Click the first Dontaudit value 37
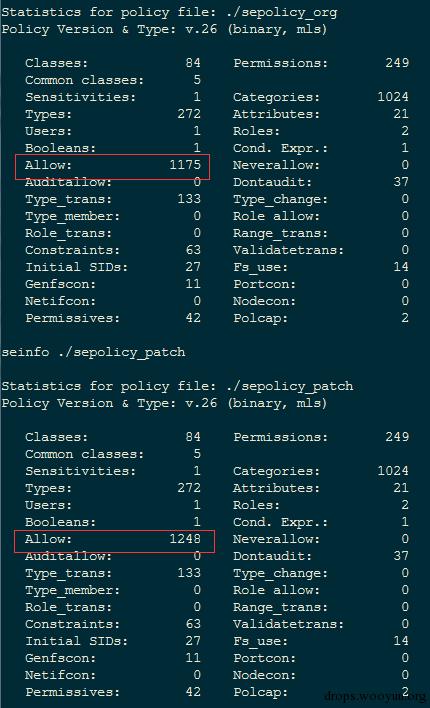430x708 pixels. pos(401,182)
